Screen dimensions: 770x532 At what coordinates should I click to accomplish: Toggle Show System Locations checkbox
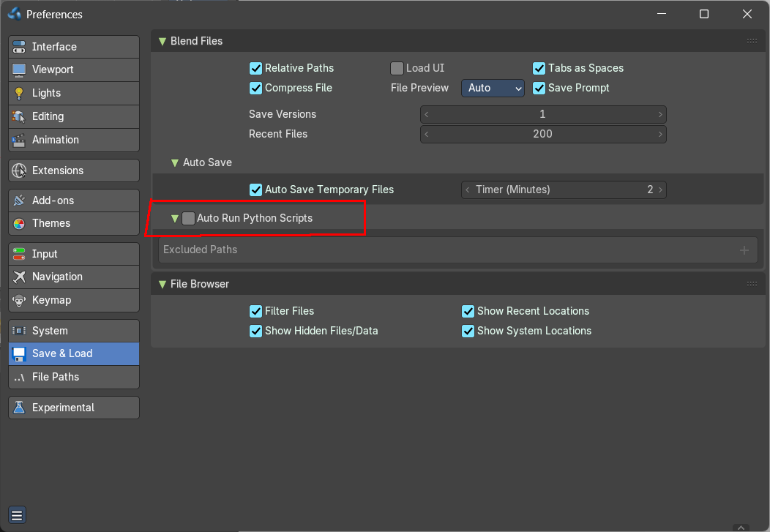pyautogui.click(x=468, y=331)
